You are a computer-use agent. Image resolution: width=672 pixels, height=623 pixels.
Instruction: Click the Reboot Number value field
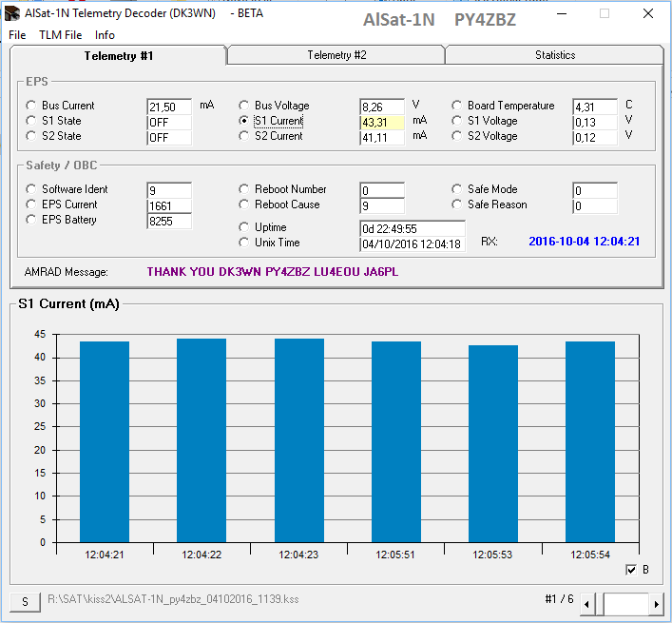[382, 190]
